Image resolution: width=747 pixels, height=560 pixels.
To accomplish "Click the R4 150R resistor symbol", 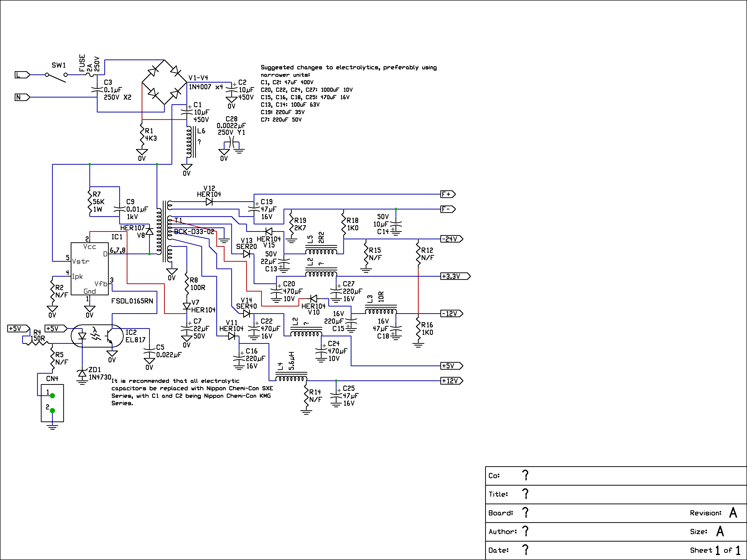I will (x=37, y=343).
